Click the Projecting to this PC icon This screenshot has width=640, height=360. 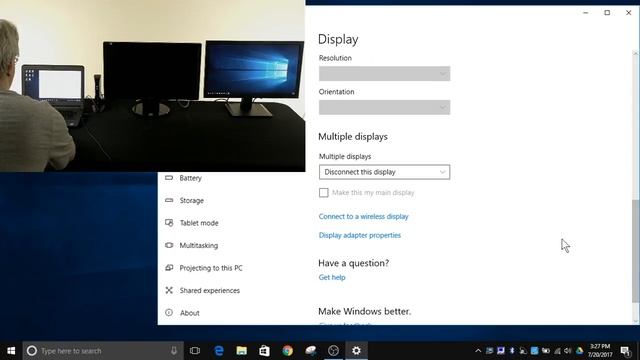[x=169, y=268]
